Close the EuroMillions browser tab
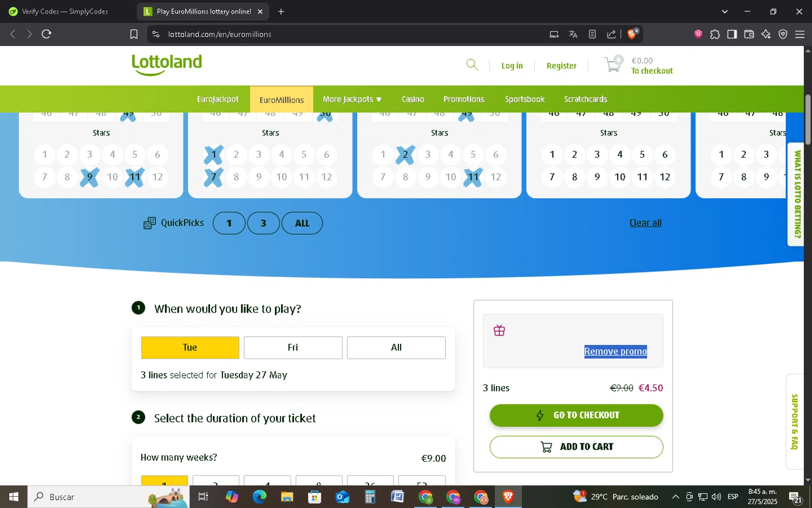 [x=260, y=11]
